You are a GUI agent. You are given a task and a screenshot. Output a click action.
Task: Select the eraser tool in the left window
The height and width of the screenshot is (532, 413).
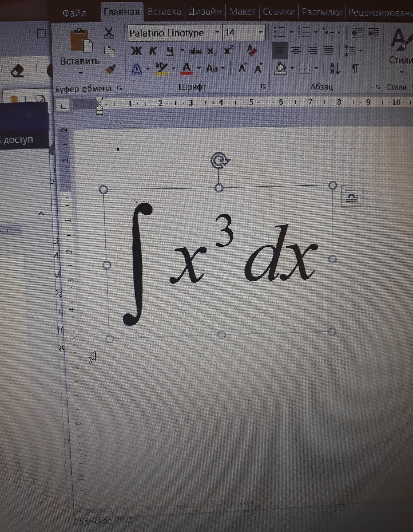(x=18, y=70)
